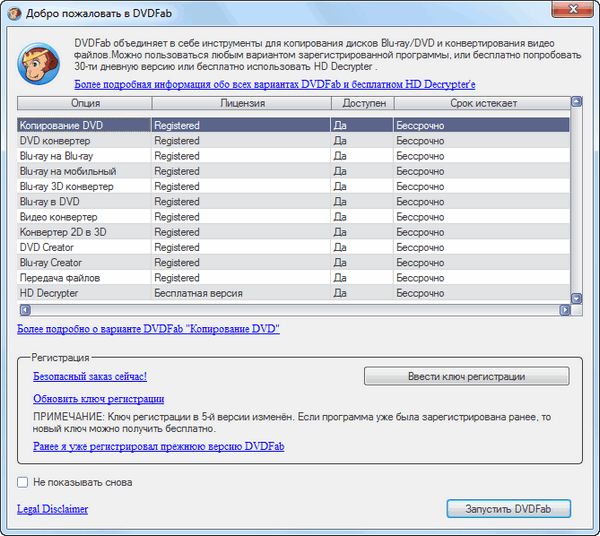Open the "Безопасный заказ сейчас!" link

pos(90,376)
